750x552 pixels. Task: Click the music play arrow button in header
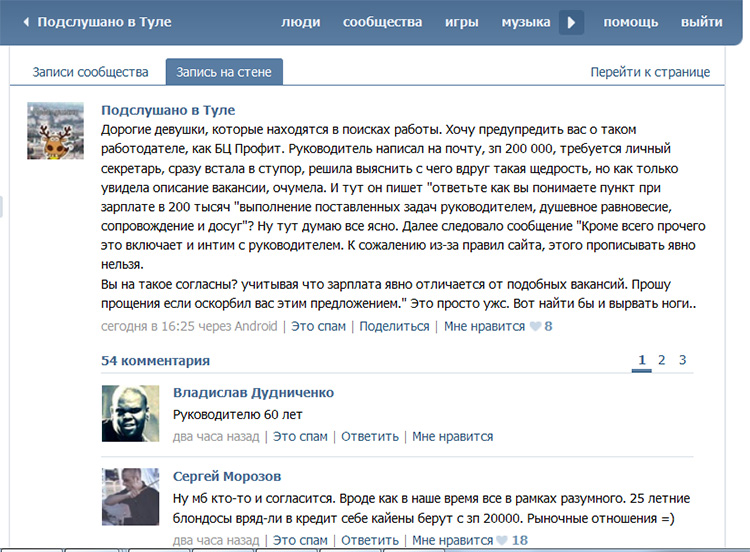(571, 22)
